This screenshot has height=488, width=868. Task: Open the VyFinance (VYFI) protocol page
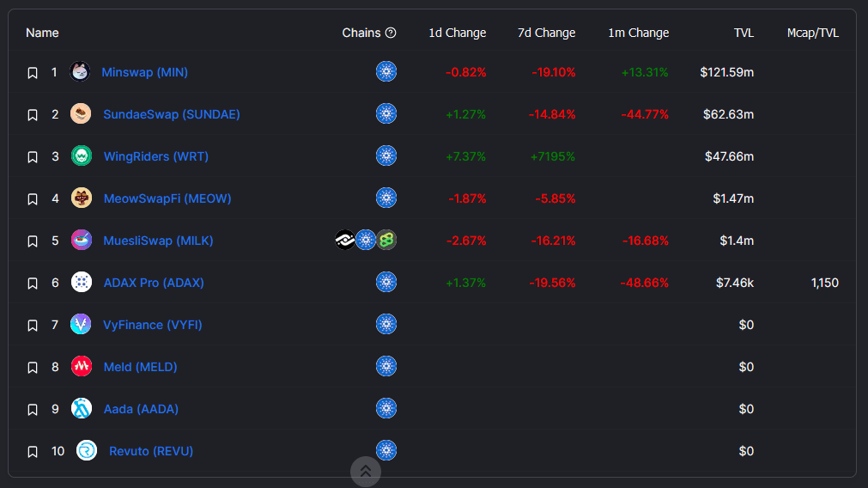click(x=152, y=325)
